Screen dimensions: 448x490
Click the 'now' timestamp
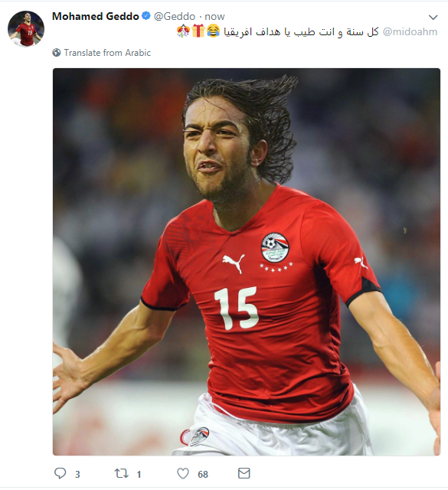tap(214, 16)
